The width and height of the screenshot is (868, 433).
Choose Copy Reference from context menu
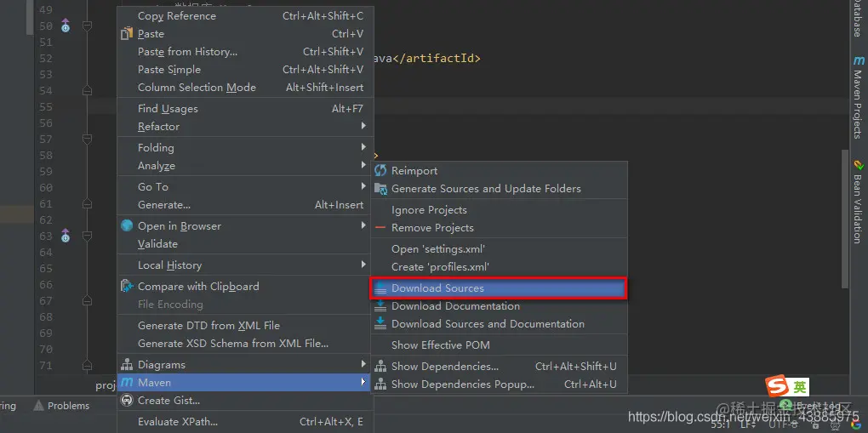click(x=245, y=16)
